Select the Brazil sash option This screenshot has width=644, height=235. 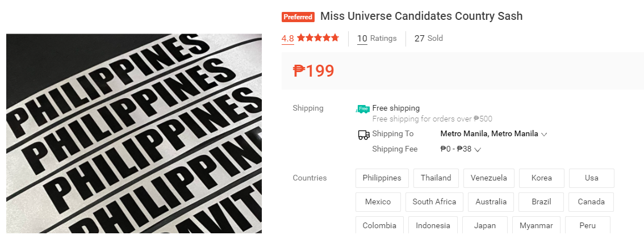click(x=541, y=202)
